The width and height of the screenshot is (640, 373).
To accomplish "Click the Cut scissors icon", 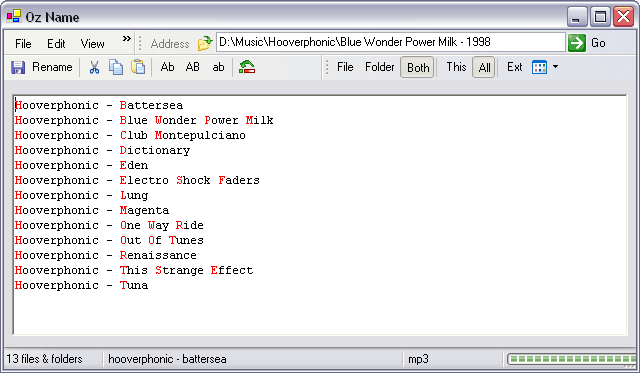I will [94, 67].
